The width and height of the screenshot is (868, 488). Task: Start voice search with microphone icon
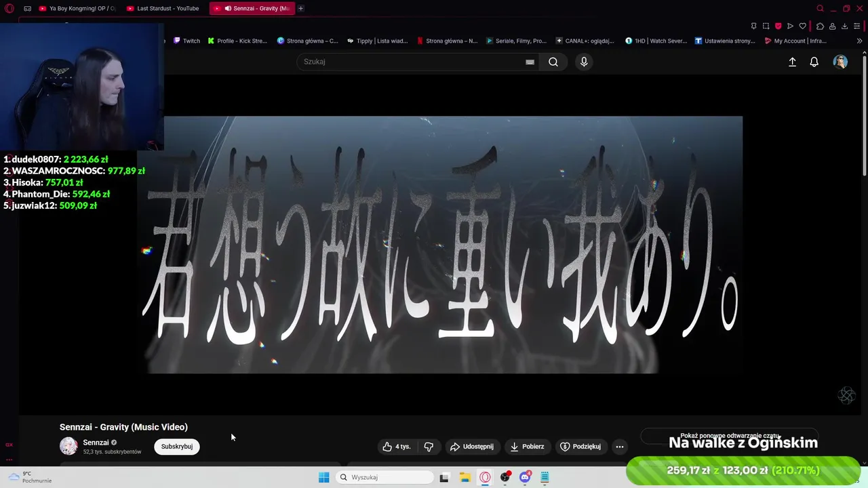pyautogui.click(x=584, y=62)
